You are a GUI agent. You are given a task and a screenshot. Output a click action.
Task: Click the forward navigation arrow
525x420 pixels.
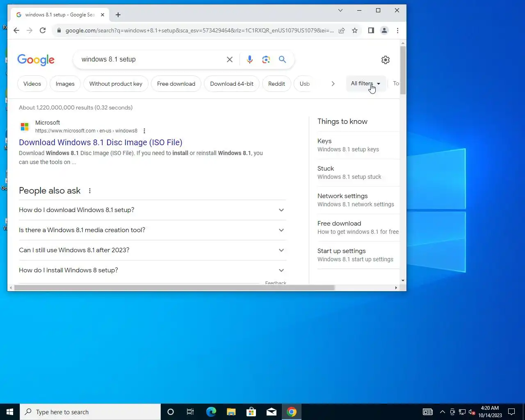[x=30, y=30]
